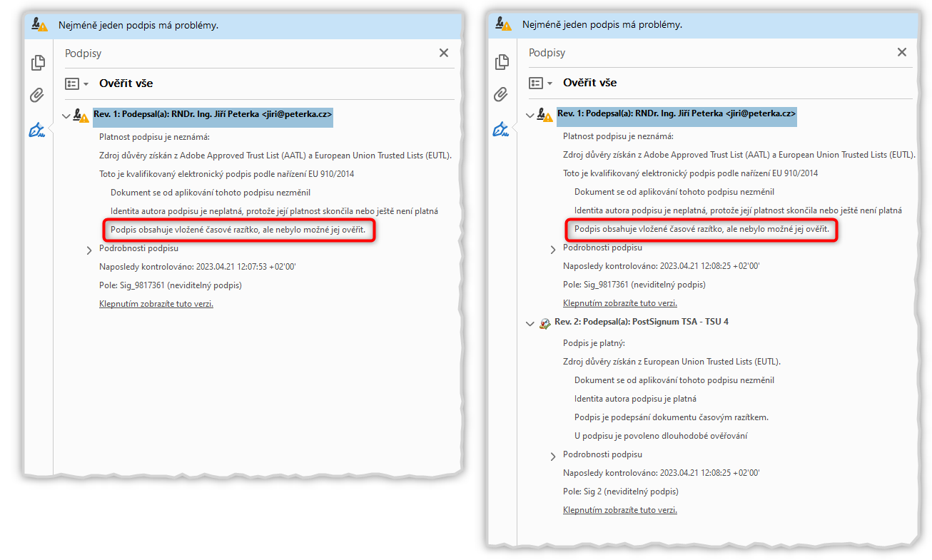Screen dimensions: 932x560
Task: Collapse Rev. 1 signature in left panel
Action: (66, 116)
